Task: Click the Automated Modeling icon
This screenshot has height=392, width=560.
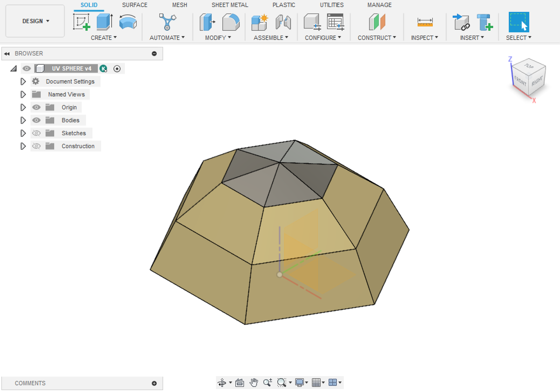Action: (167, 22)
